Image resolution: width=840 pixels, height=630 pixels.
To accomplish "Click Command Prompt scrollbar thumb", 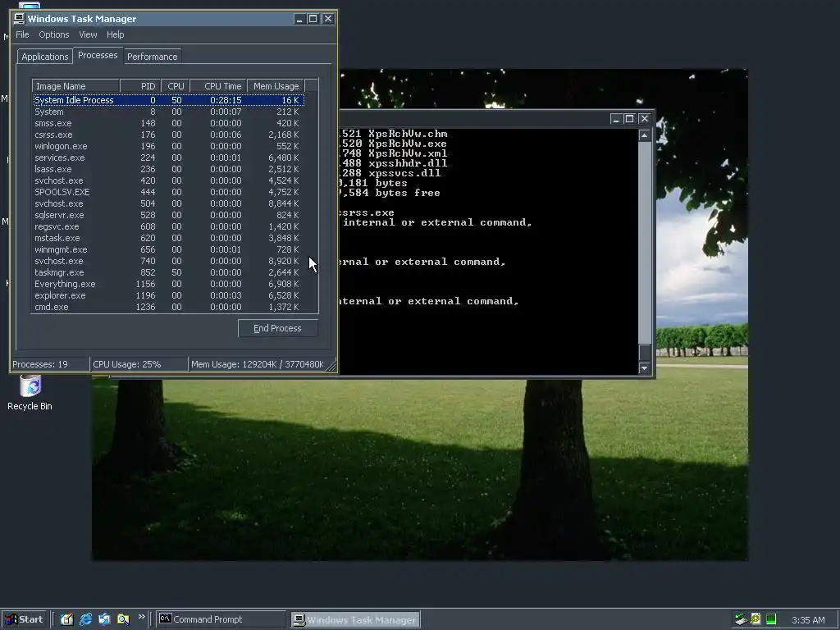I will [x=645, y=353].
